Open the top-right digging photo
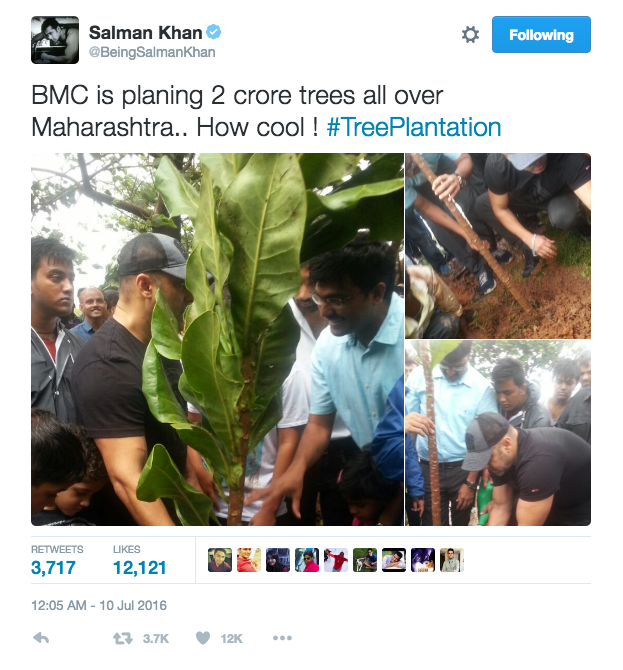Image resolution: width=623 pixels, height=670 pixels. pos(497,245)
